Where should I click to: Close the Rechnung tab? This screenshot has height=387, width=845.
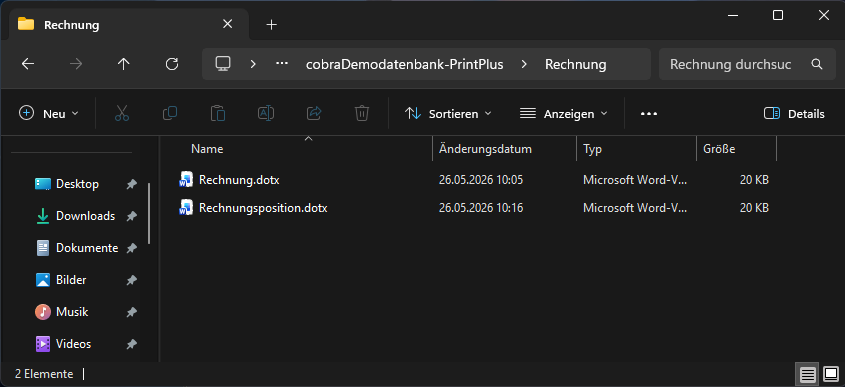point(228,24)
